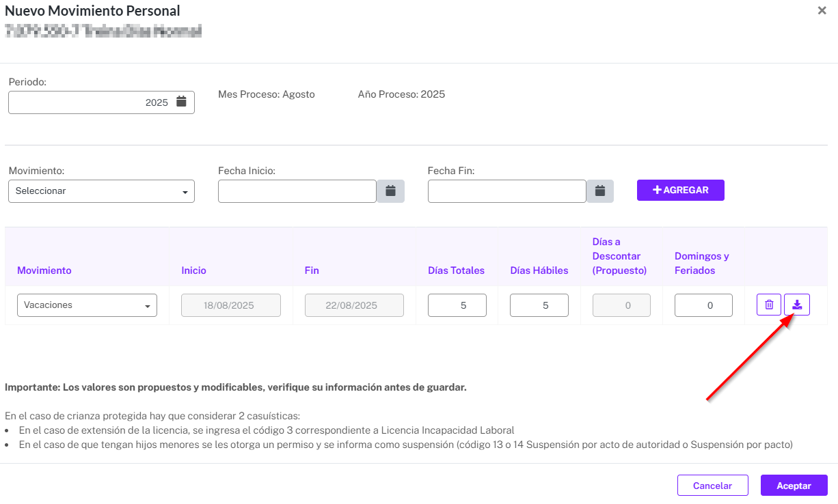Open the Fecha Inicio calendar picker
Screen dimensions: 838x504
390,191
